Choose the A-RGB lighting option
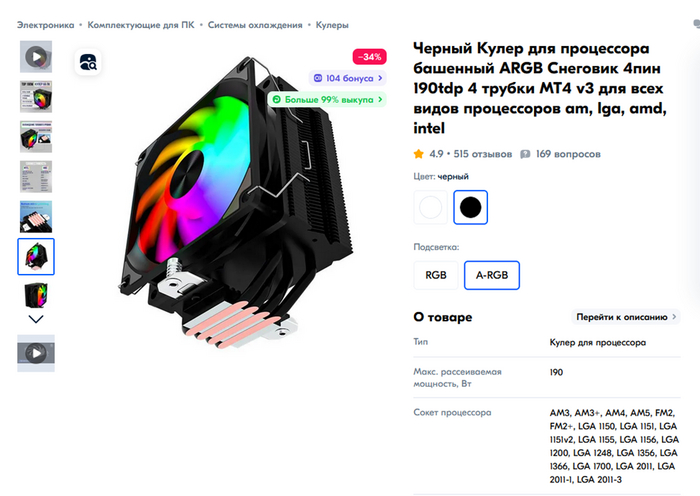This screenshot has height=496, width=700. pyautogui.click(x=492, y=275)
